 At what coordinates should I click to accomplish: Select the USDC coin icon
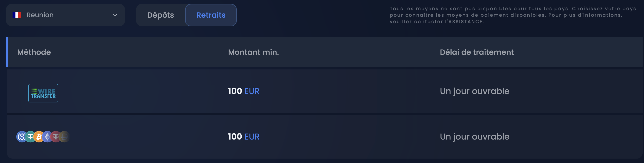(22, 137)
